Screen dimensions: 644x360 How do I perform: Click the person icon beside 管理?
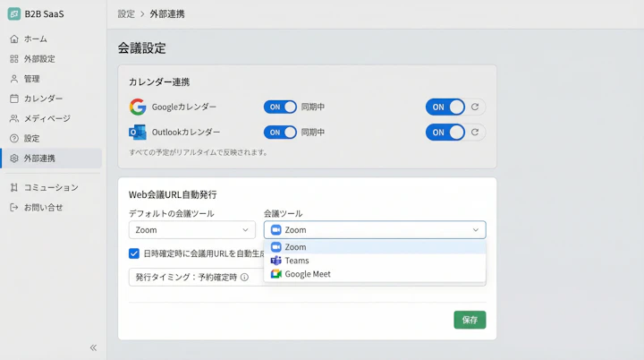pyautogui.click(x=14, y=79)
